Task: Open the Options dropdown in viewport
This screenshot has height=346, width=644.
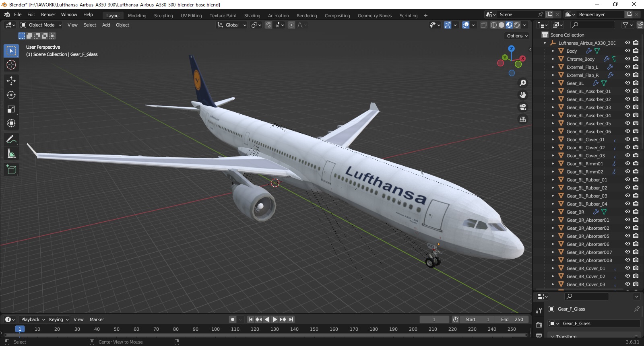Action: [517, 36]
